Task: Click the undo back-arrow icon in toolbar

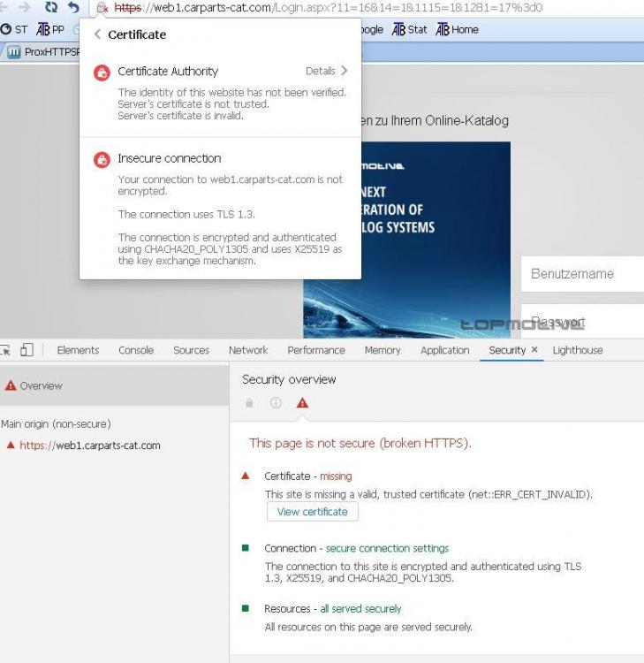Action: pos(73,7)
